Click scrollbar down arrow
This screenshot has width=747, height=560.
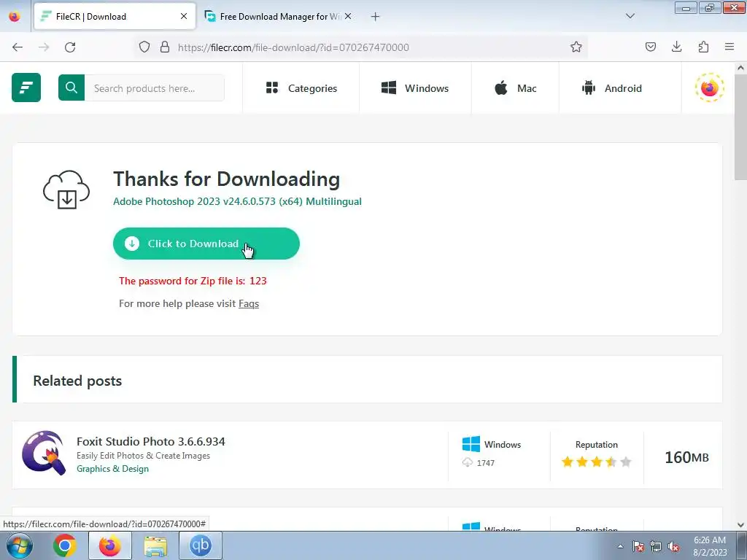click(741, 525)
